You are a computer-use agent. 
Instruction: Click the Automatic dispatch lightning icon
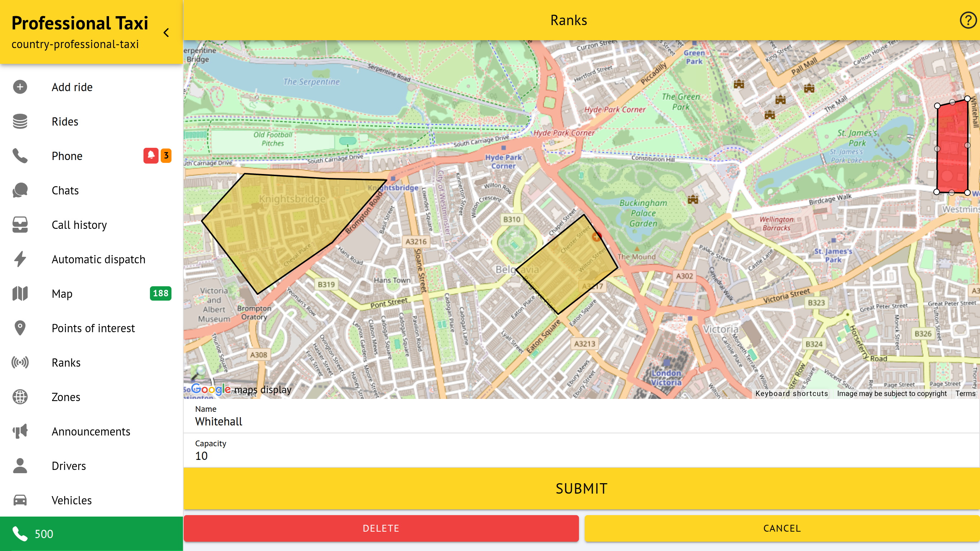click(20, 259)
